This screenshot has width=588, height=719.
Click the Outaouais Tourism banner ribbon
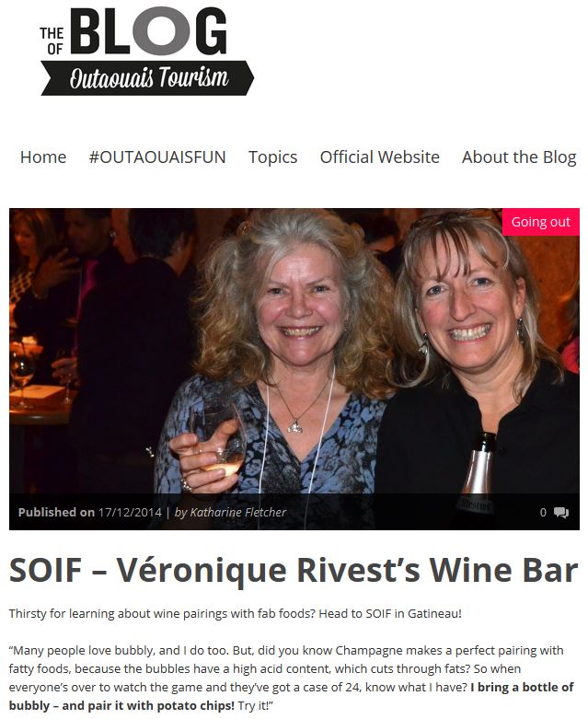point(147,78)
